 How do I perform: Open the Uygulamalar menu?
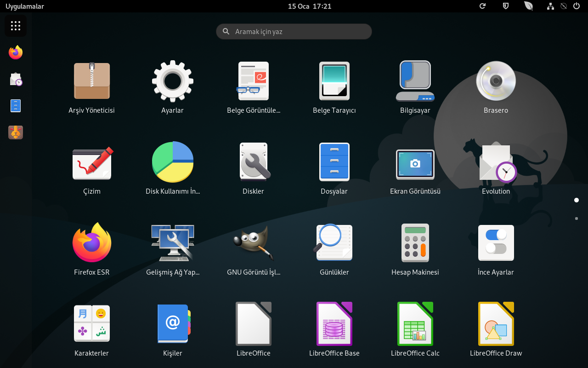pyautogui.click(x=25, y=6)
